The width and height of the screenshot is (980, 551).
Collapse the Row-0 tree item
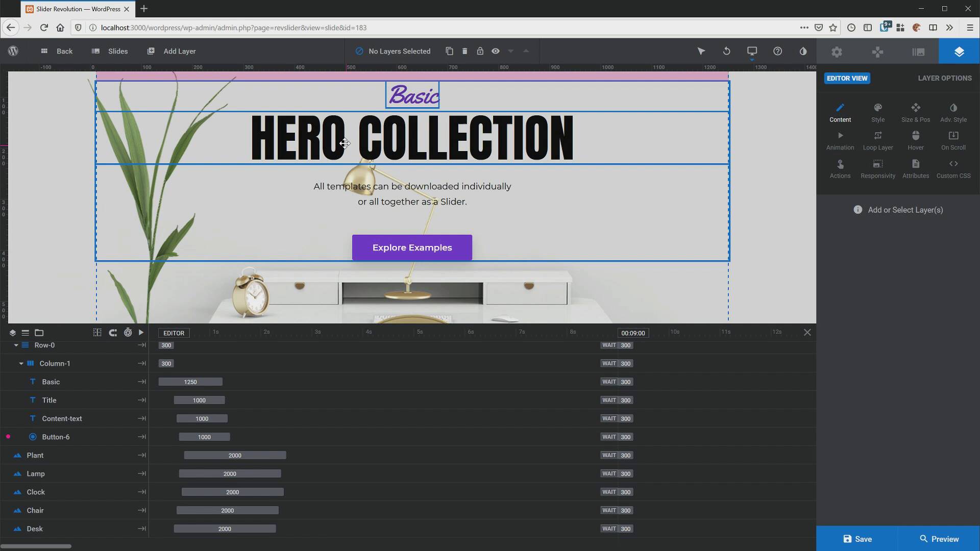[x=16, y=345]
